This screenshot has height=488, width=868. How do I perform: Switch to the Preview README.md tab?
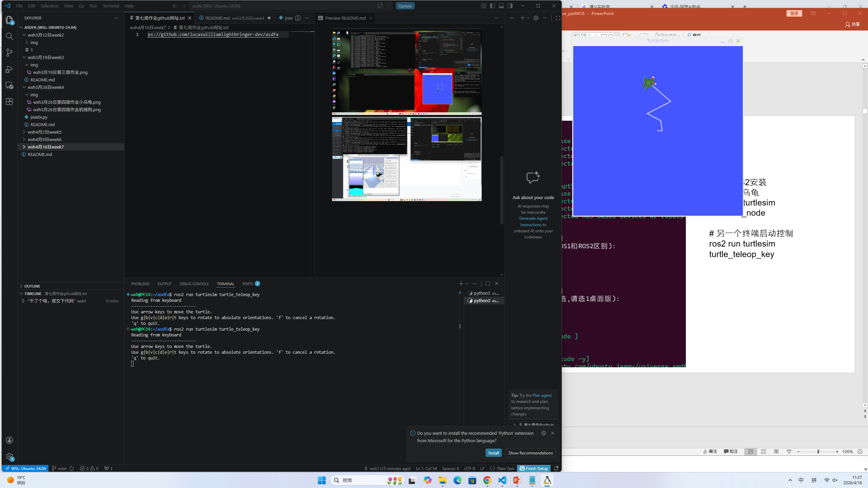[345, 18]
